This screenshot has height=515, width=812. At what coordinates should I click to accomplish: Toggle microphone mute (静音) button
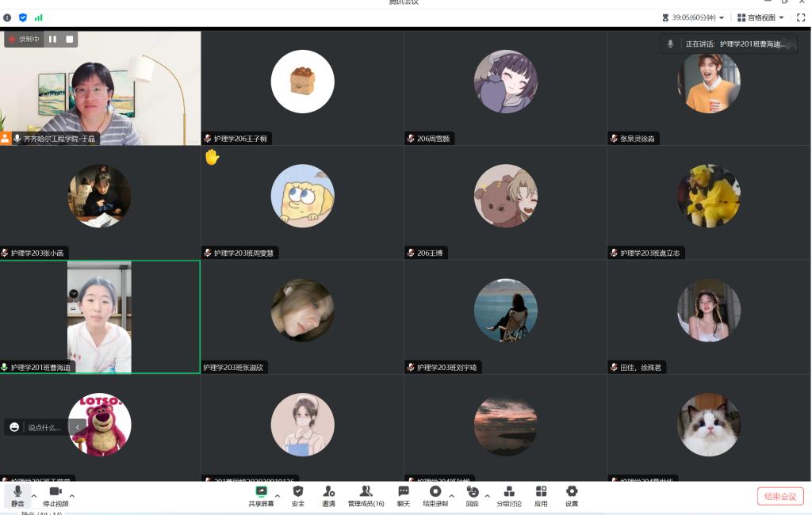17,492
